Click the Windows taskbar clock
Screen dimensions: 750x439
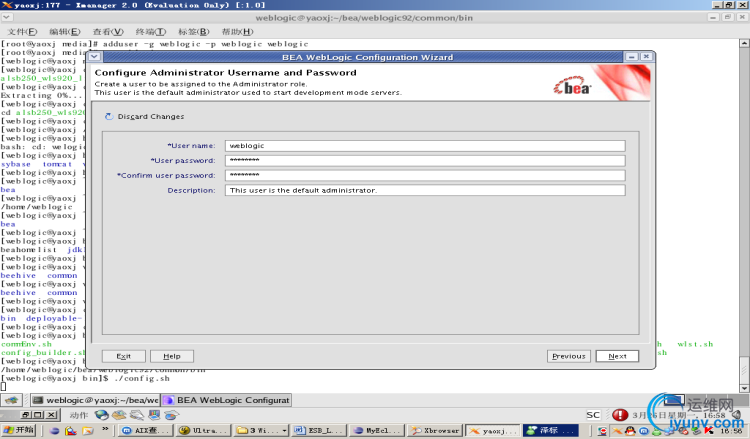[x=731, y=431]
